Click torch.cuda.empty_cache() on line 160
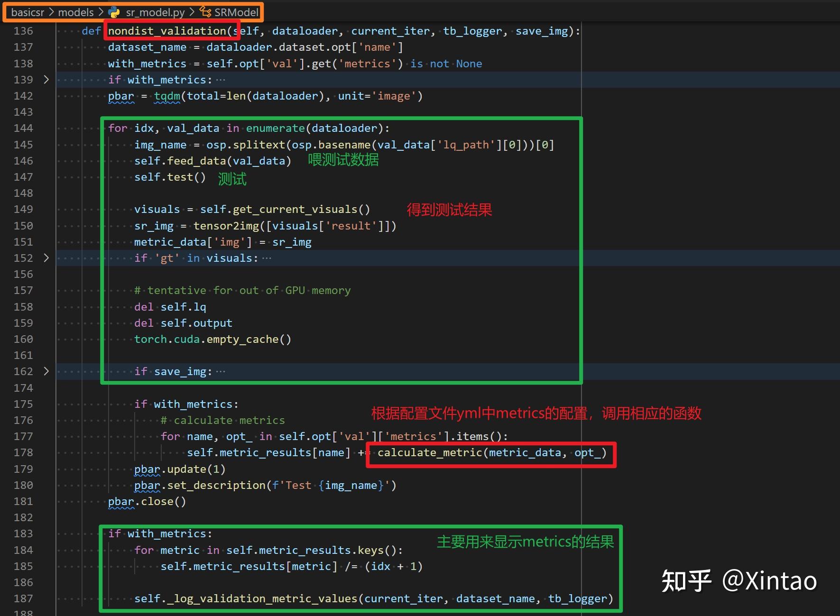This screenshot has width=840, height=616. pos(212,339)
